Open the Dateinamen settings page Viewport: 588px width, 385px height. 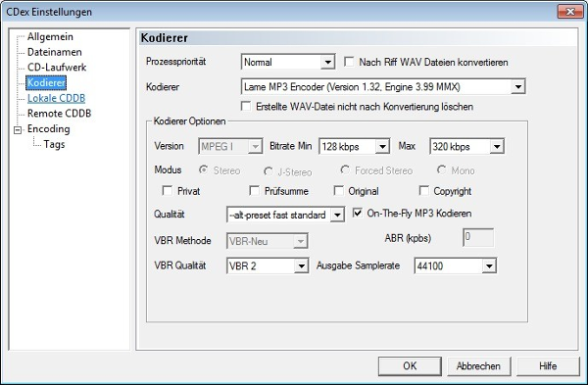coord(54,52)
